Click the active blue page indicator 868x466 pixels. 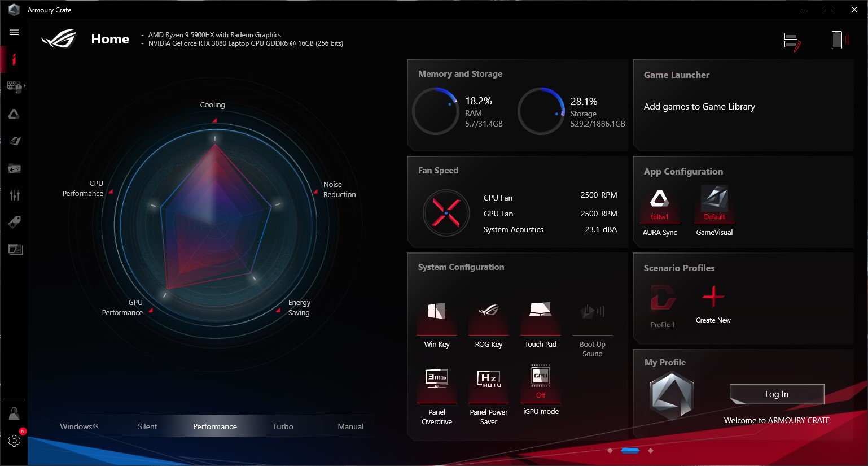[x=630, y=451]
